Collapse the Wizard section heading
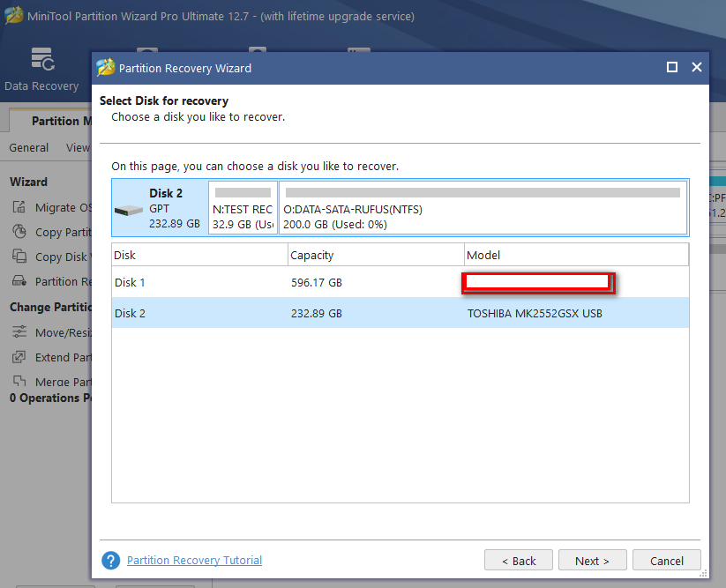The height and width of the screenshot is (588, 726). (28, 182)
